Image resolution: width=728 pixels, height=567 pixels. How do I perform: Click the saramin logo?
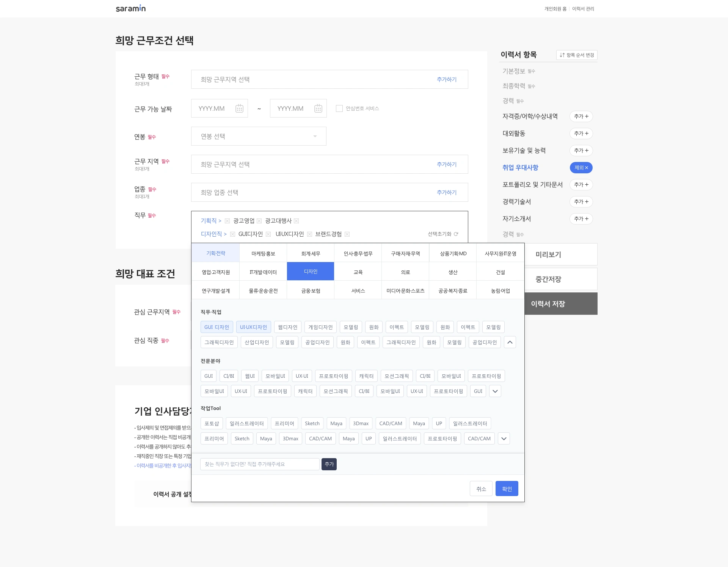point(131,8)
